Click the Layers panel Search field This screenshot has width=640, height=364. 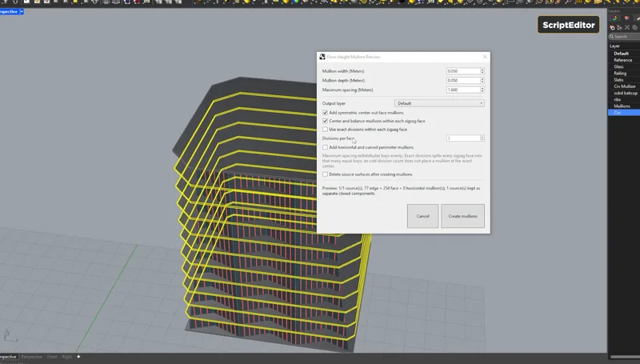pyautogui.click(x=625, y=37)
